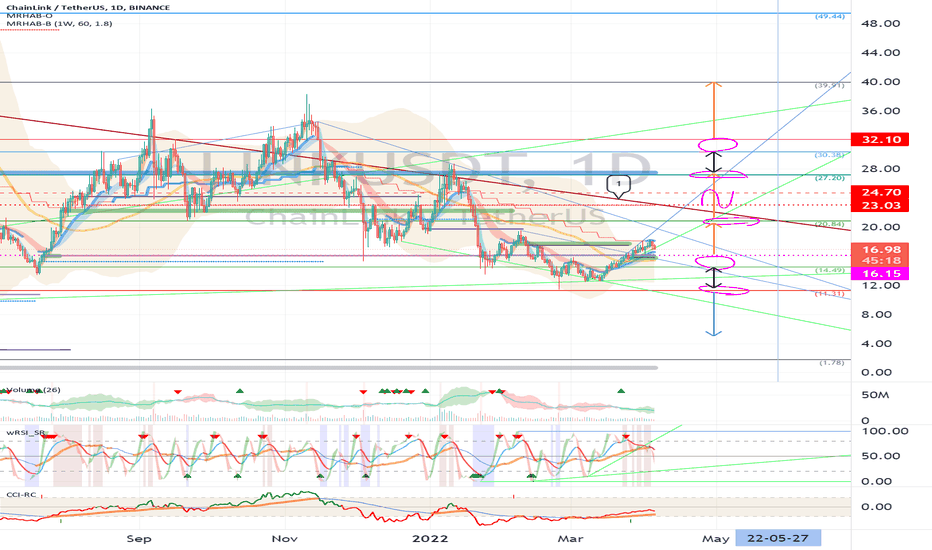Click the Nov label on time axis

pos(284,539)
